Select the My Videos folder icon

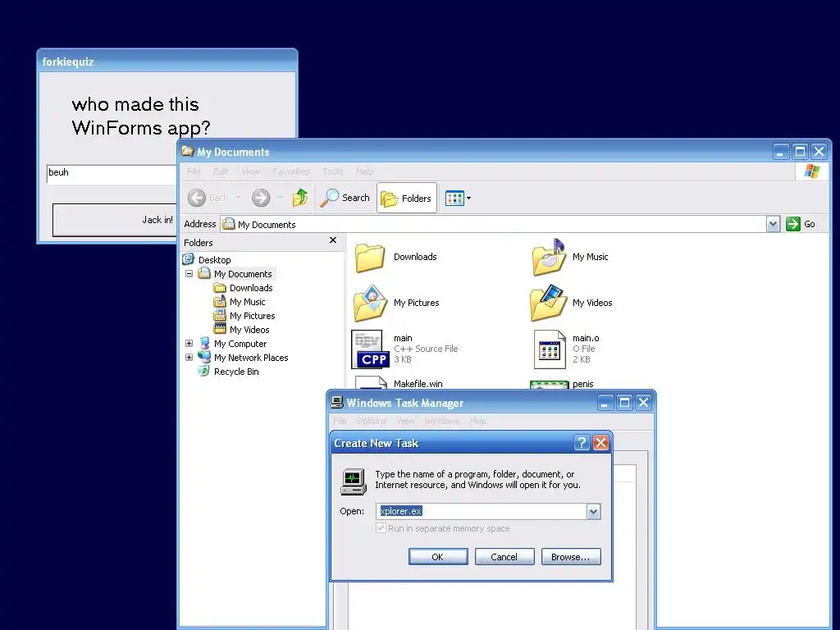coord(549,304)
